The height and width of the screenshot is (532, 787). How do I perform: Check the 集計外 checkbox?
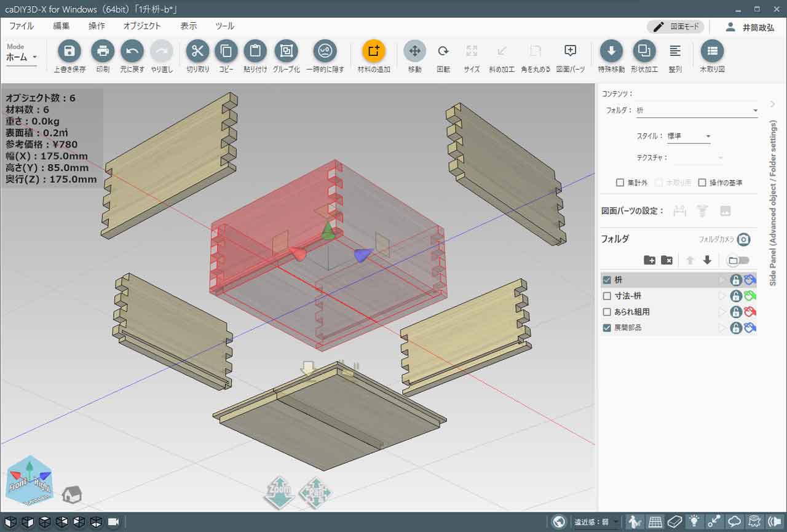point(620,183)
